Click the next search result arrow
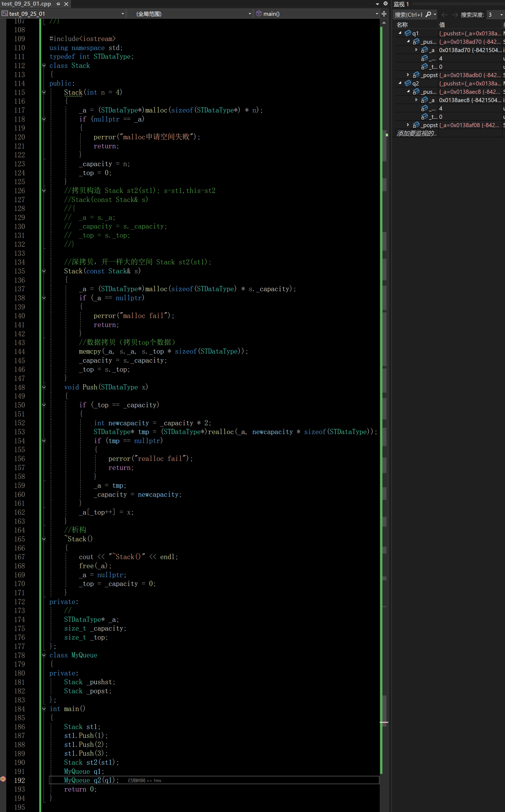The width and height of the screenshot is (505, 812). [455, 15]
